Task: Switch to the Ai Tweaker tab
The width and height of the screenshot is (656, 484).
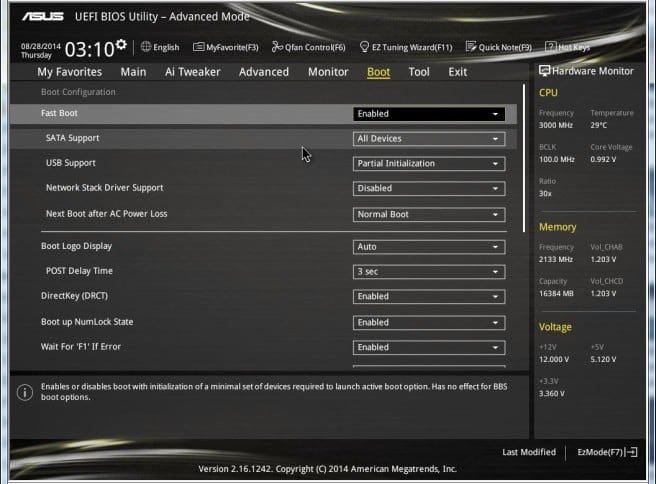Action: tap(192, 72)
